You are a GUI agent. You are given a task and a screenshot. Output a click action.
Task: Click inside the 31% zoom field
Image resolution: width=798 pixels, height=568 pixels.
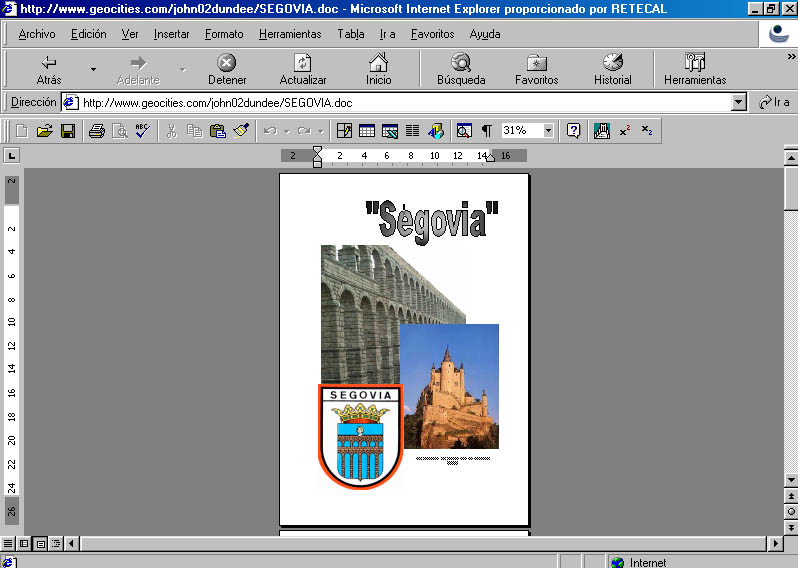click(521, 131)
